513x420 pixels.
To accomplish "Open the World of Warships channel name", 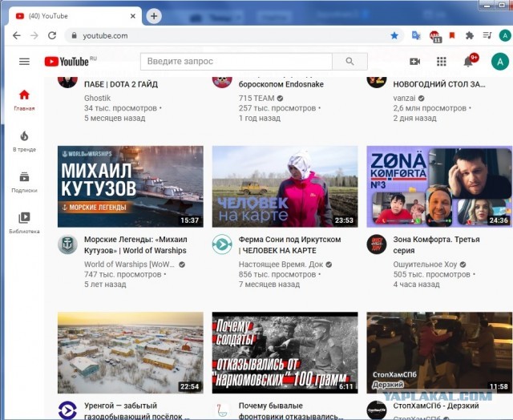I will pyautogui.click(x=129, y=265).
